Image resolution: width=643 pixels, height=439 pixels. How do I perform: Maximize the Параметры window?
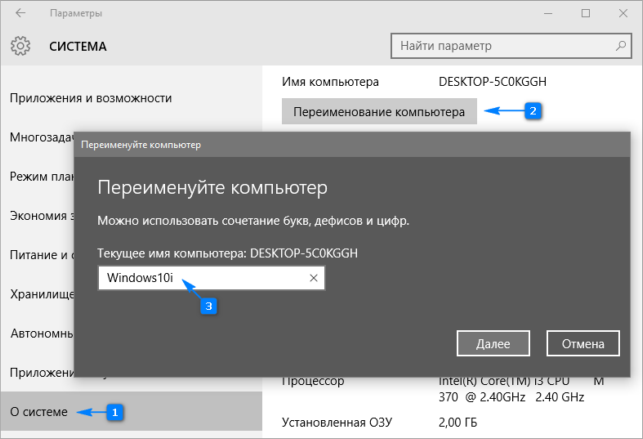(x=586, y=13)
